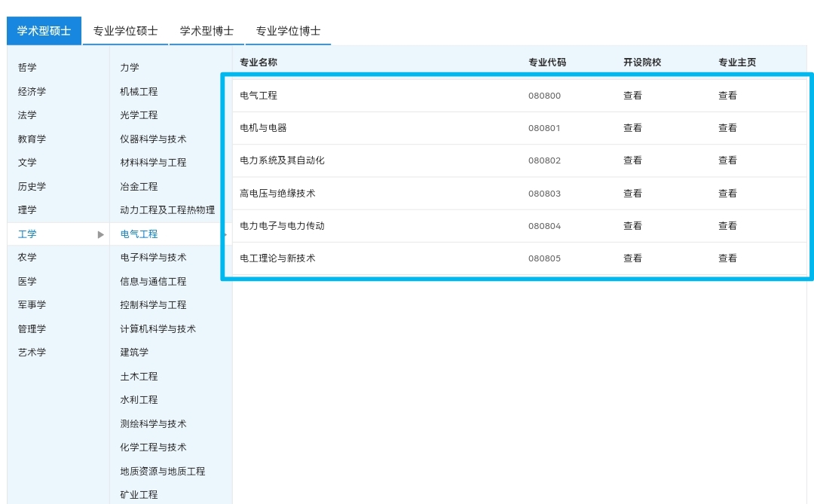
Task: View 开设院校 for 电气工程 080800
Action: point(632,95)
